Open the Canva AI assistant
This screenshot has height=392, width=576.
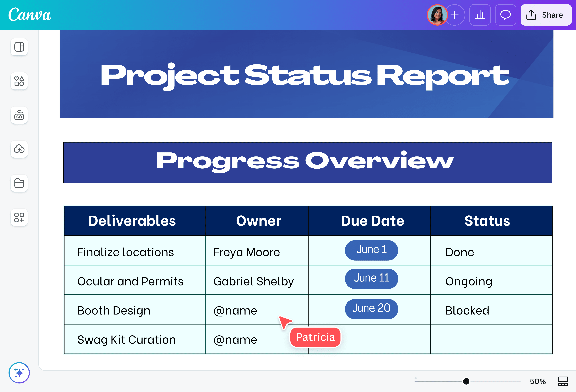click(x=19, y=373)
